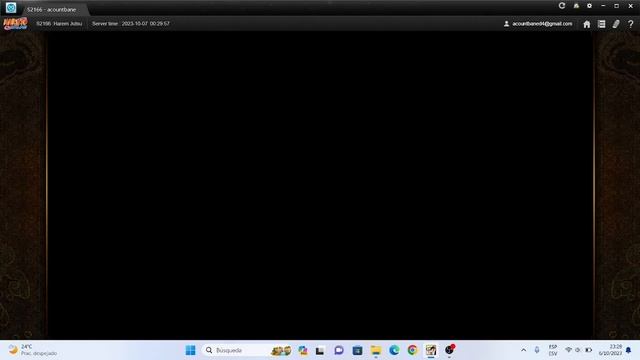Click the Server time text

tap(131, 24)
